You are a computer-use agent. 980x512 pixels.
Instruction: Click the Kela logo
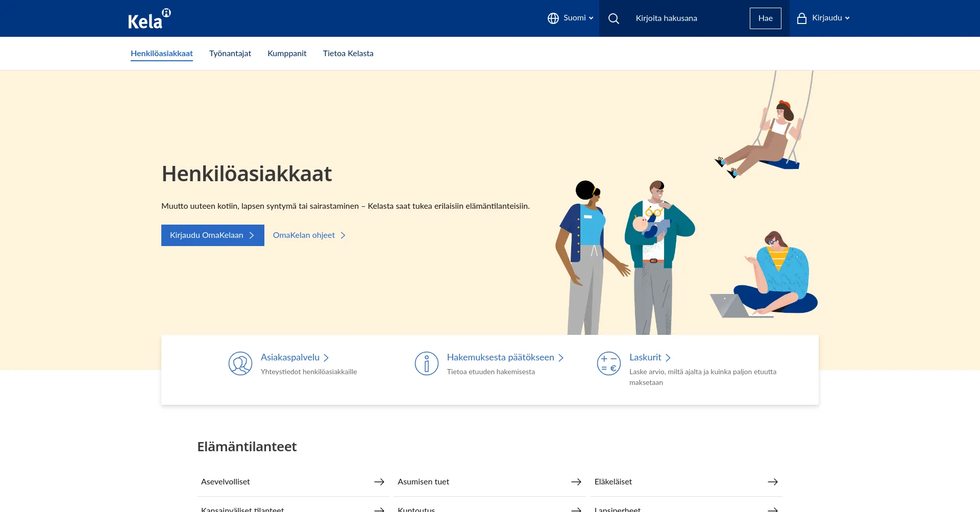(149, 19)
